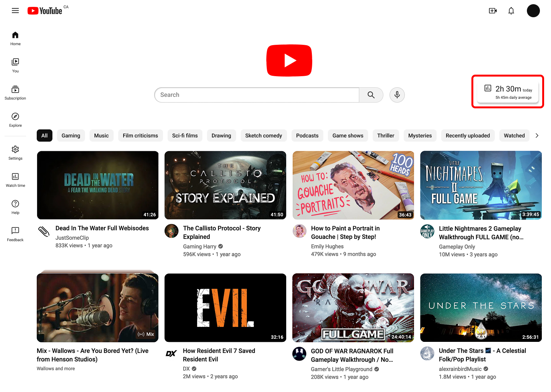
Task: Open Subscription in the sidebar
Action: point(15,93)
